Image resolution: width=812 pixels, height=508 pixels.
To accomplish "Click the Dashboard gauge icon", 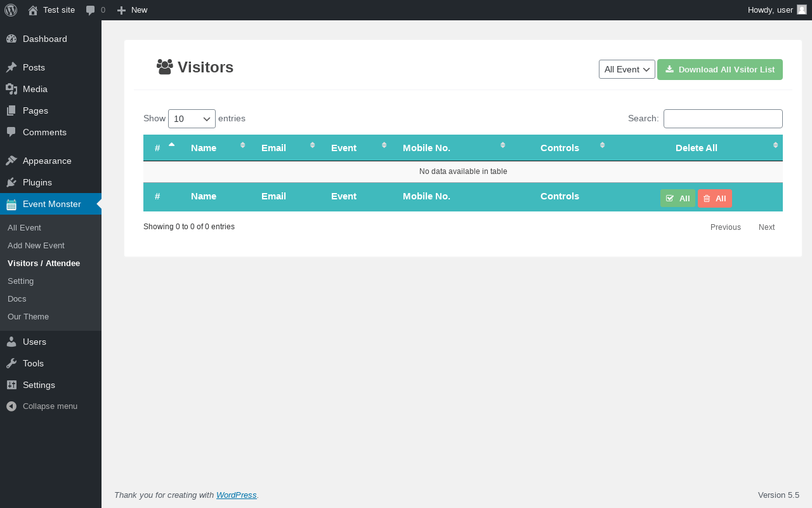I will click(11, 39).
